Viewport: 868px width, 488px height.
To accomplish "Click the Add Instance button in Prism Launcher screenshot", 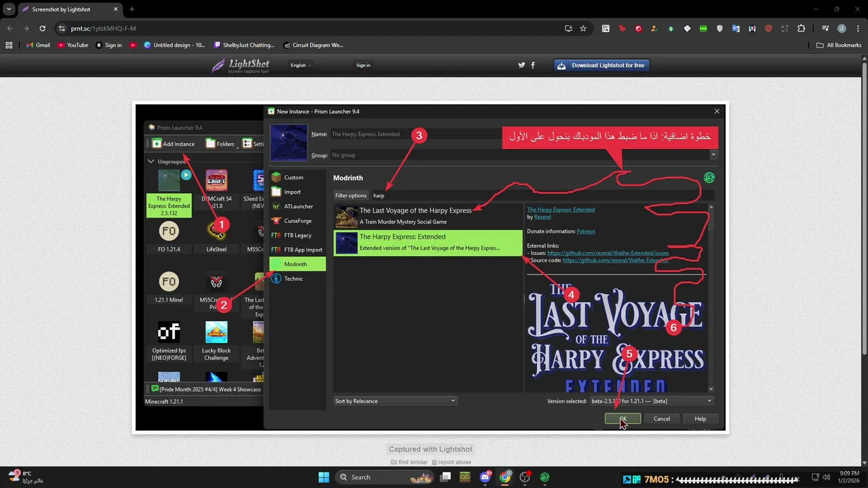I will tap(173, 144).
